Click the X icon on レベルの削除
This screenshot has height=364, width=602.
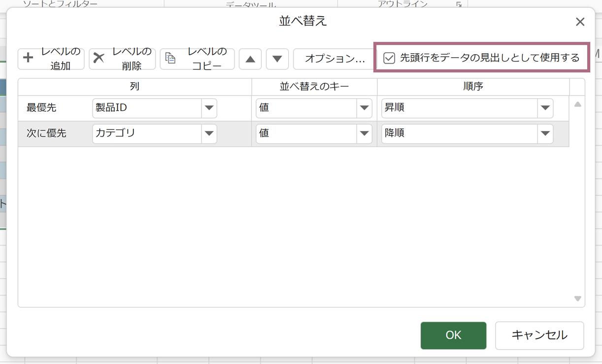[99, 58]
